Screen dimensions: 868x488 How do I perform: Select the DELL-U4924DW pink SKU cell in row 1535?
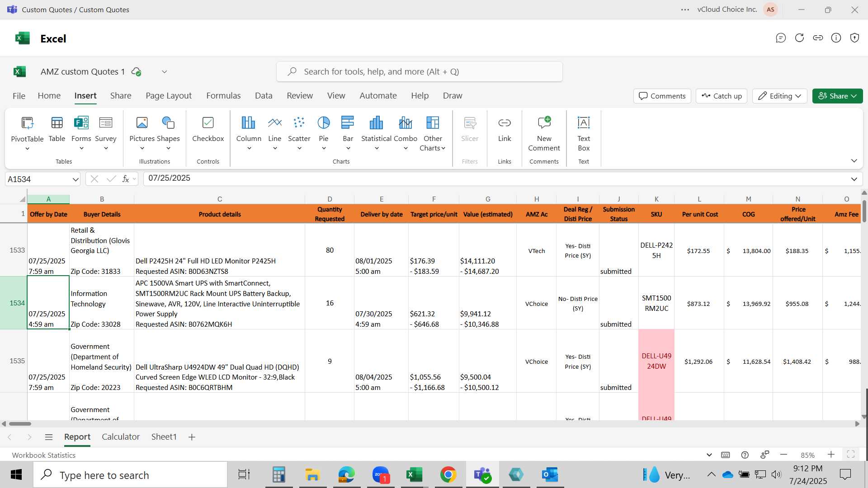point(656,361)
